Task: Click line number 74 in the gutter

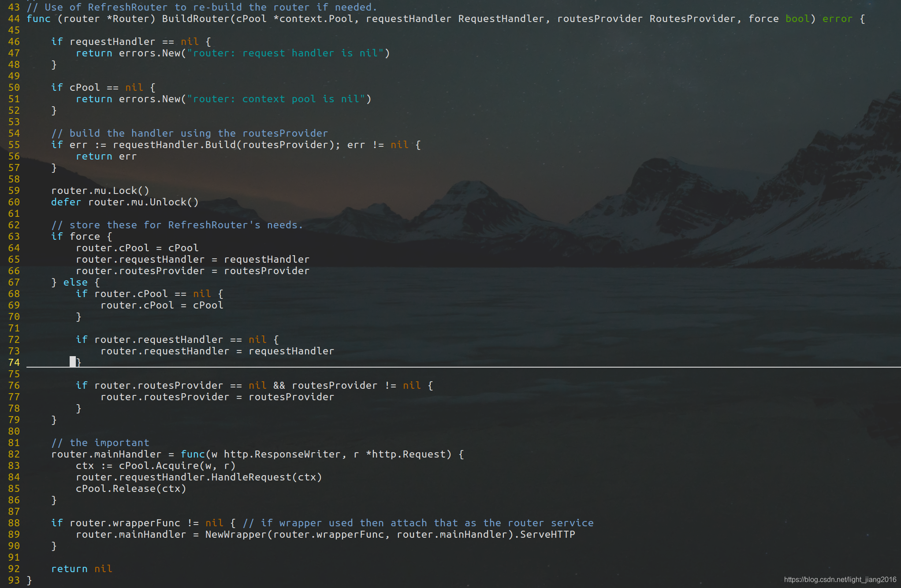Action: click(x=14, y=363)
